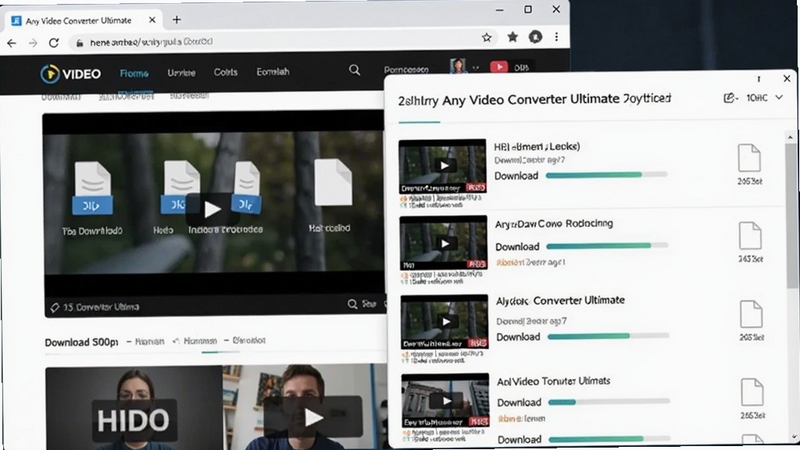Viewport: 800px width, 450px height.
Task: Close the Any Video Converter Ultimate tab
Action: tap(152, 20)
